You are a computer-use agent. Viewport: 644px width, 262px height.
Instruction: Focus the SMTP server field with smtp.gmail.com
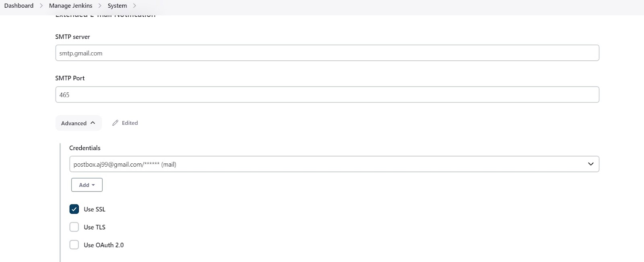pyautogui.click(x=327, y=53)
